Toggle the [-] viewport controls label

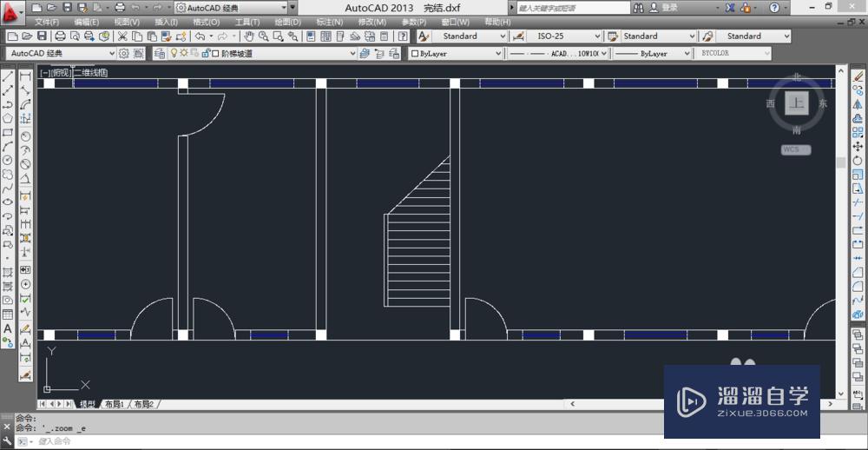44,73
